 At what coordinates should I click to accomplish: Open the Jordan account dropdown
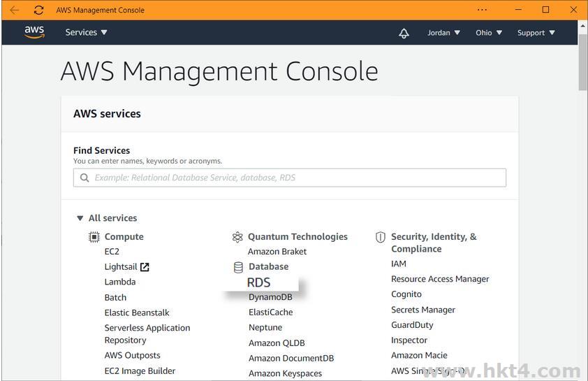pyautogui.click(x=443, y=33)
